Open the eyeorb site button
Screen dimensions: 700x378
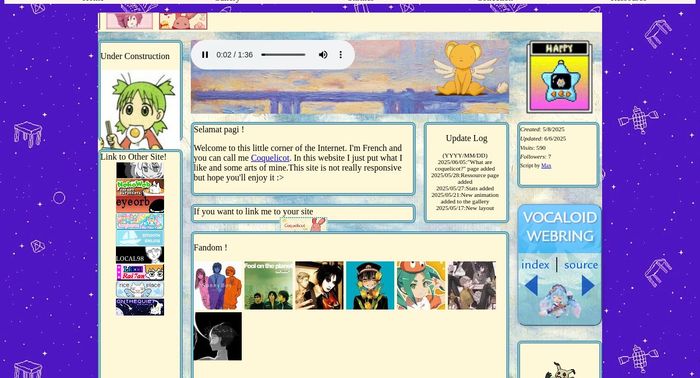click(x=140, y=204)
